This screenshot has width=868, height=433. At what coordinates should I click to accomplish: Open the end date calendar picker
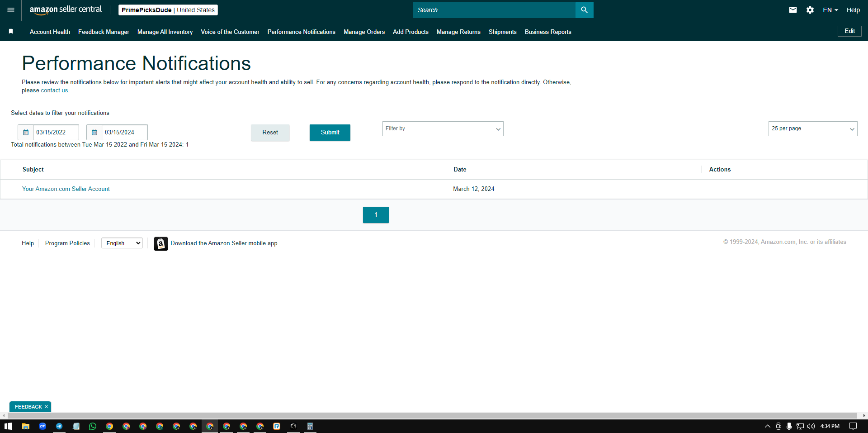[94, 132]
